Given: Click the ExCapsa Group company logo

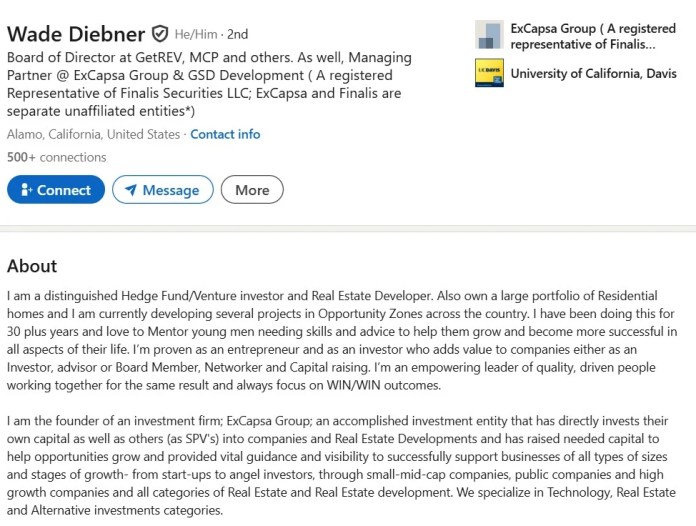Looking at the screenshot, I should [489, 35].
